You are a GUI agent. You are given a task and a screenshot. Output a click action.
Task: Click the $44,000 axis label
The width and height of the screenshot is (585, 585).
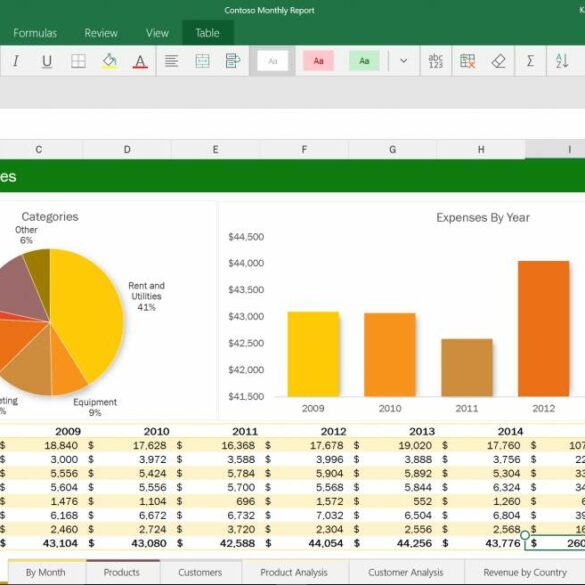point(246,263)
